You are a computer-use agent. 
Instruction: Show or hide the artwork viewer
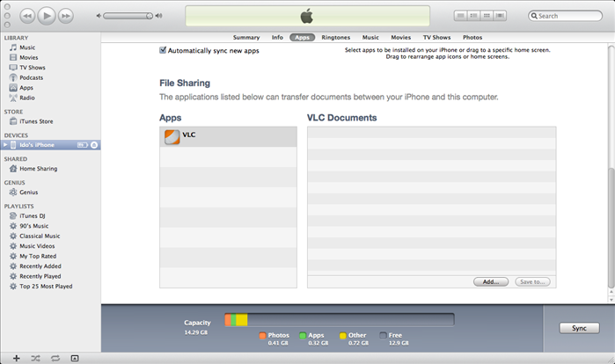point(75,358)
